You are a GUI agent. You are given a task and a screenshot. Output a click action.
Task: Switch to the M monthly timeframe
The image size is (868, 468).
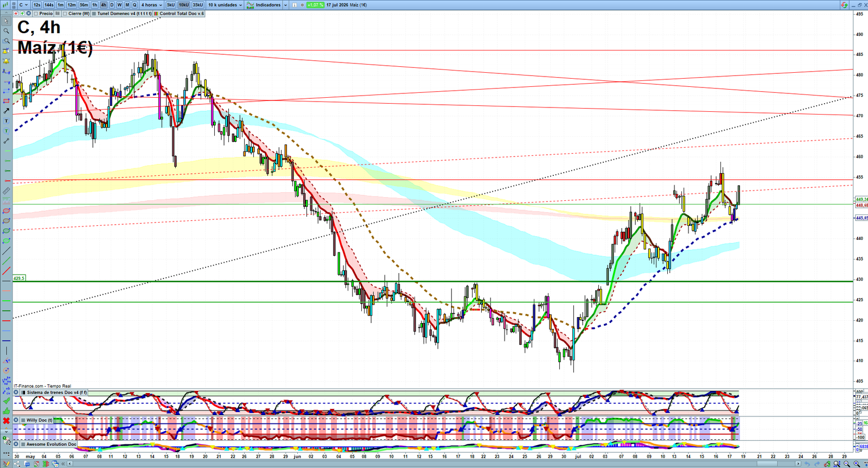tap(127, 5)
